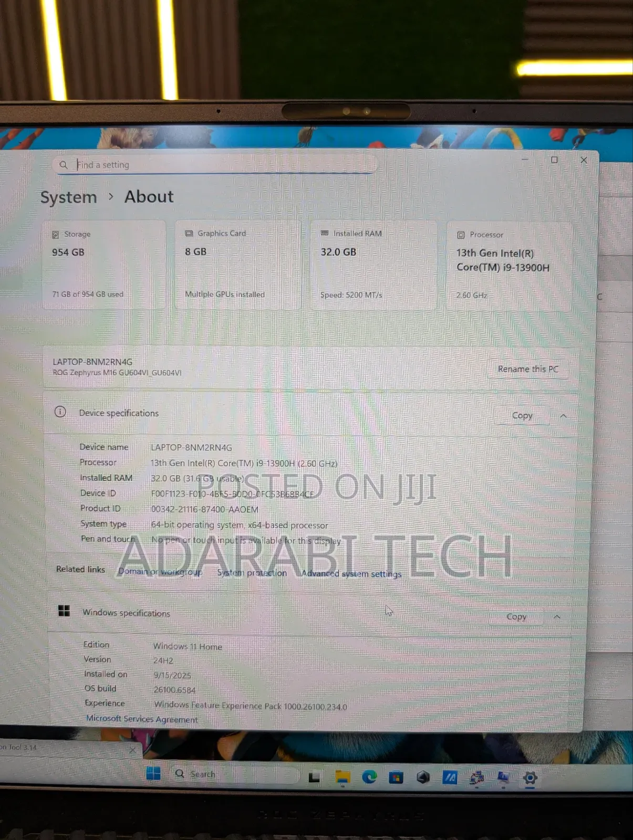633x840 pixels.
Task: Open Microsoft Edge from the taskbar
Action: [369, 777]
